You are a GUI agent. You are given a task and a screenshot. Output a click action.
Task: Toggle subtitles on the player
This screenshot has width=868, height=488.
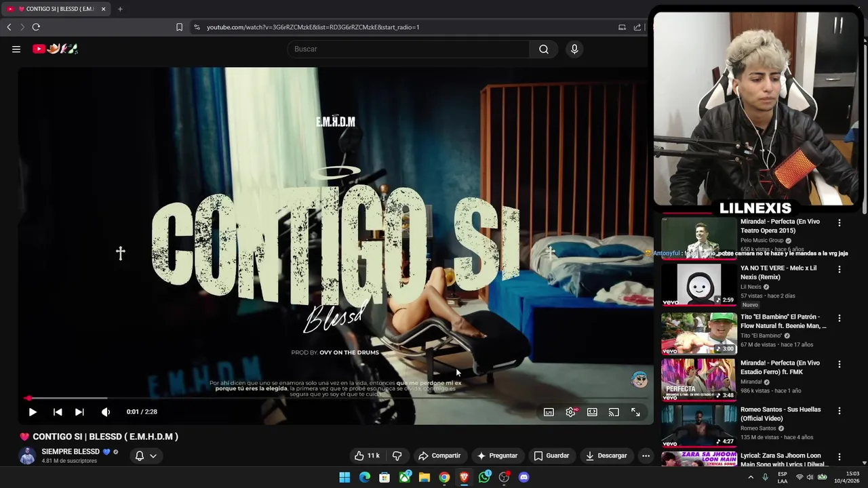point(549,412)
